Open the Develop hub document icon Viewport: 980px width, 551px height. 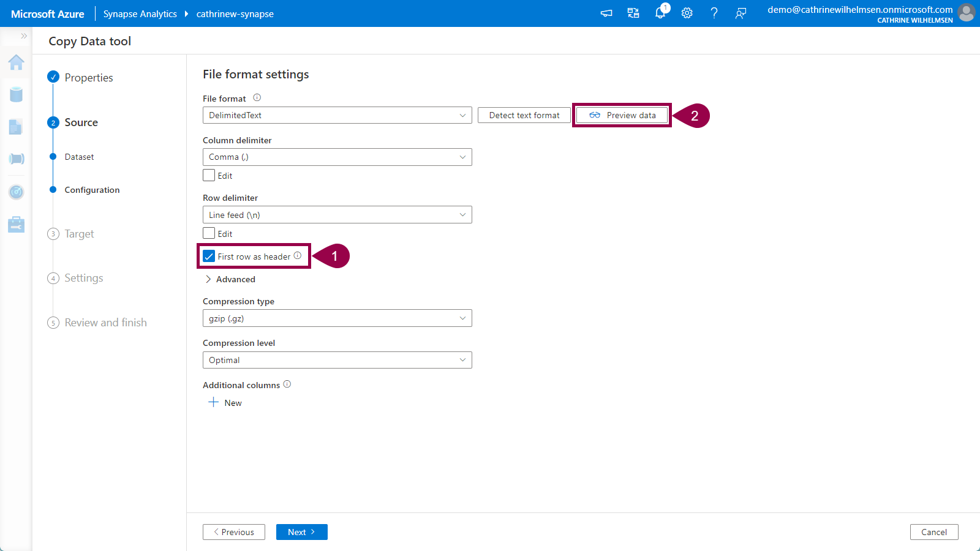[17, 127]
